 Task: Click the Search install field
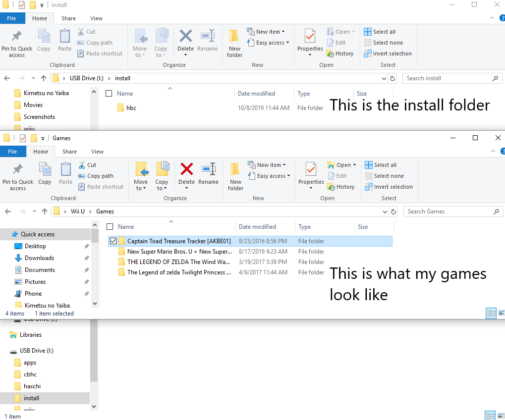tap(452, 78)
